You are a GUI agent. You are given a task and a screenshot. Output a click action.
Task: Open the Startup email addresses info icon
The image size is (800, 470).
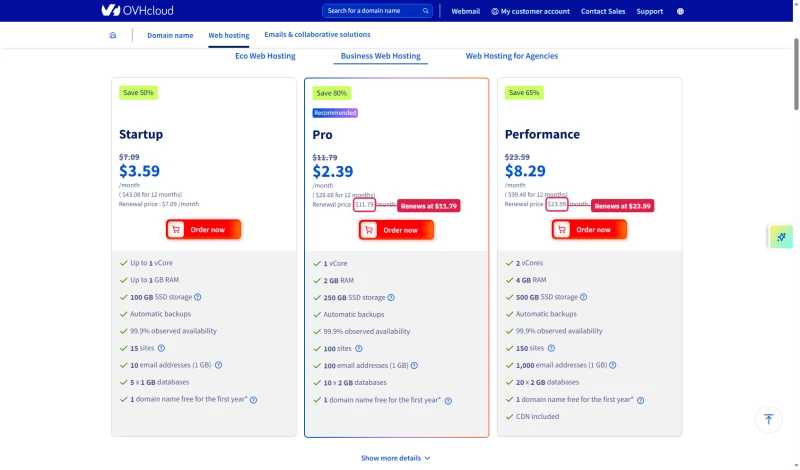point(218,365)
